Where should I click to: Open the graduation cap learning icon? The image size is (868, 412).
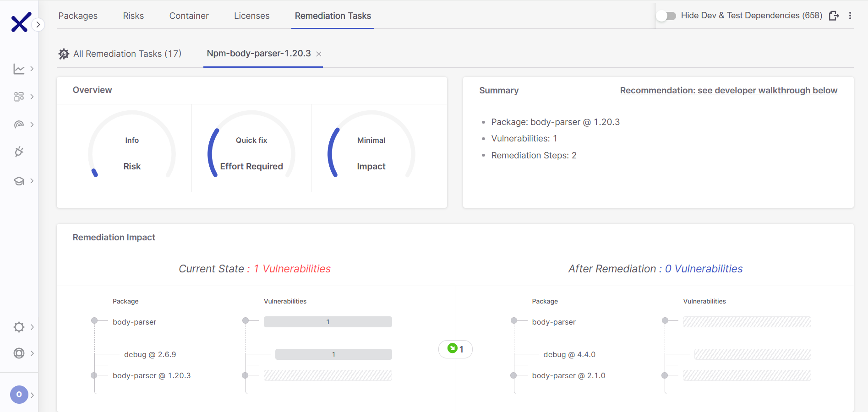coord(19,181)
